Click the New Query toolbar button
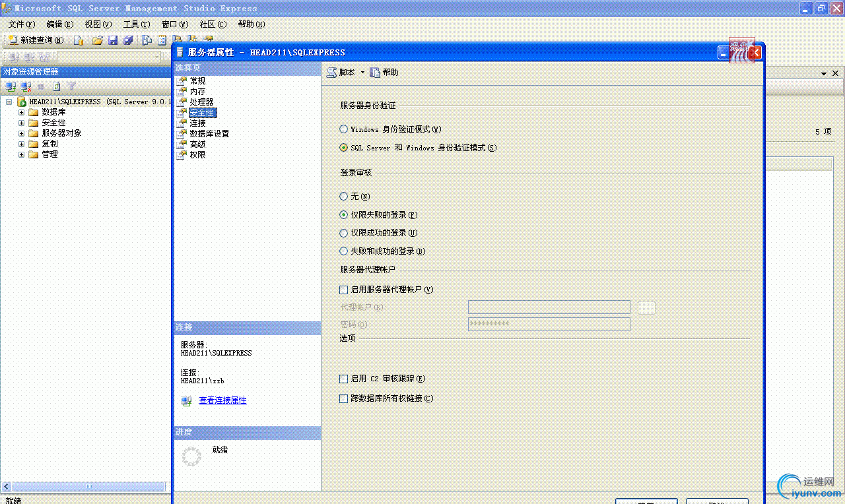Image resolution: width=845 pixels, height=504 pixels. click(x=36, y=40)
